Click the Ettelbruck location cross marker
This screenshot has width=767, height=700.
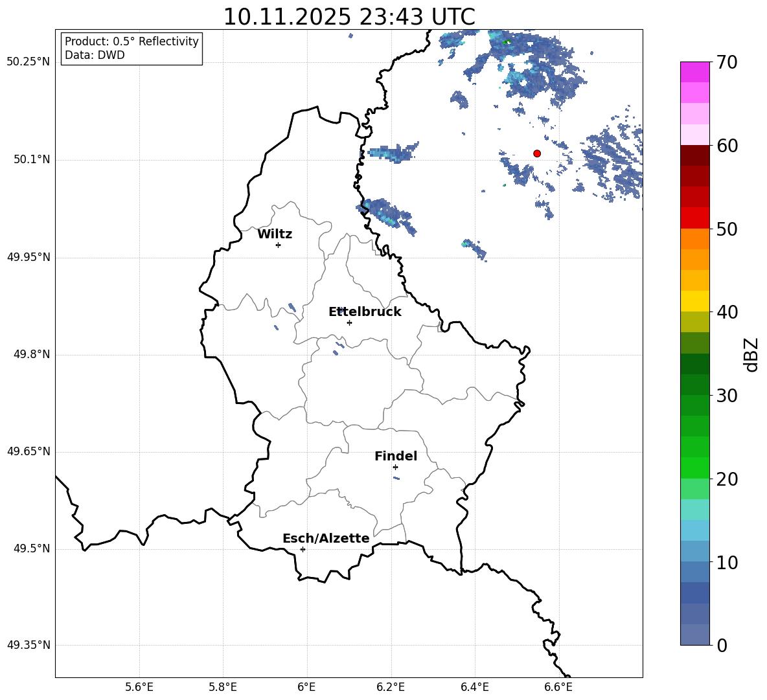tap(349, 322)
